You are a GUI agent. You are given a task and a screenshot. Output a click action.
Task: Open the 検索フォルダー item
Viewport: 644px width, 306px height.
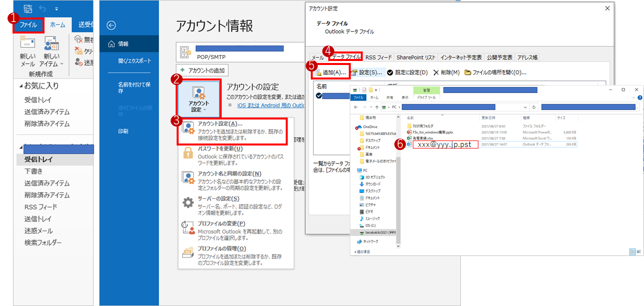(x=43, y=243)
